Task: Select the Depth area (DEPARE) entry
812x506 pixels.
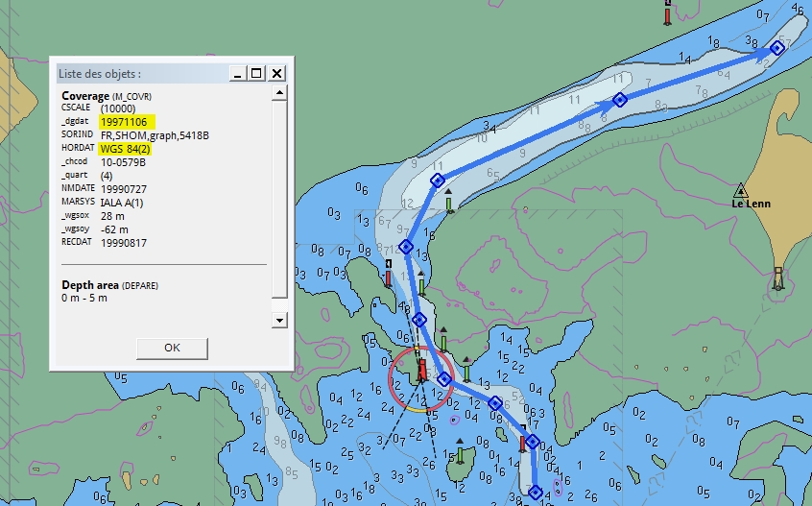Action: point(109,285)
